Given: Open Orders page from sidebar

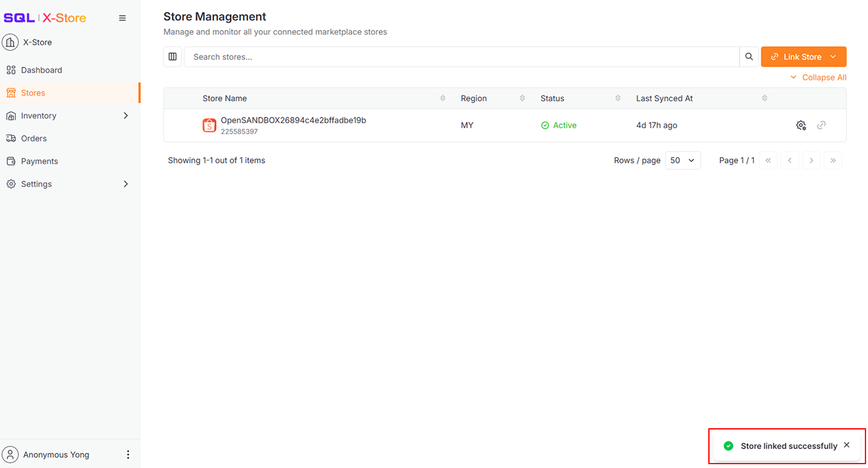Looking at the screenshot, I should pos(33,138).
